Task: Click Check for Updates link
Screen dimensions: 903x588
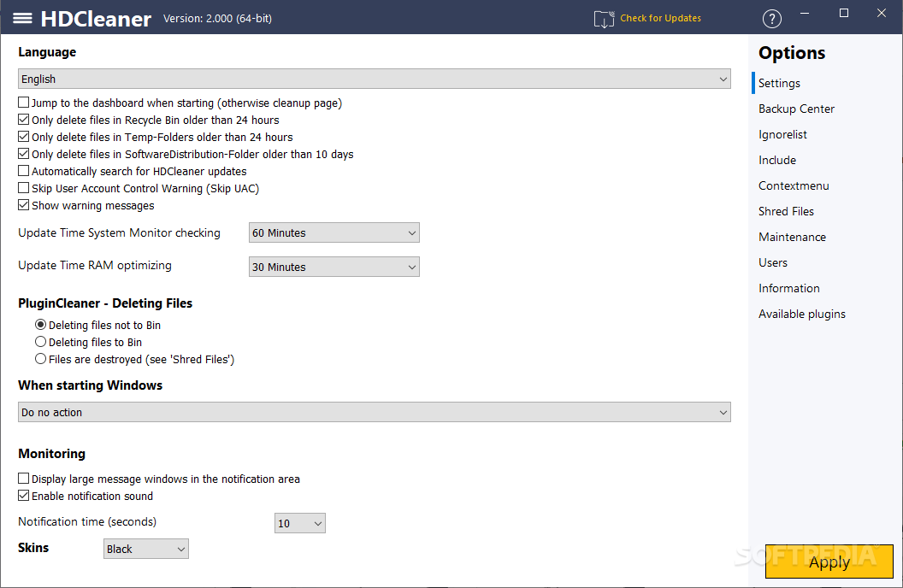Action: (x=660, y=19)
